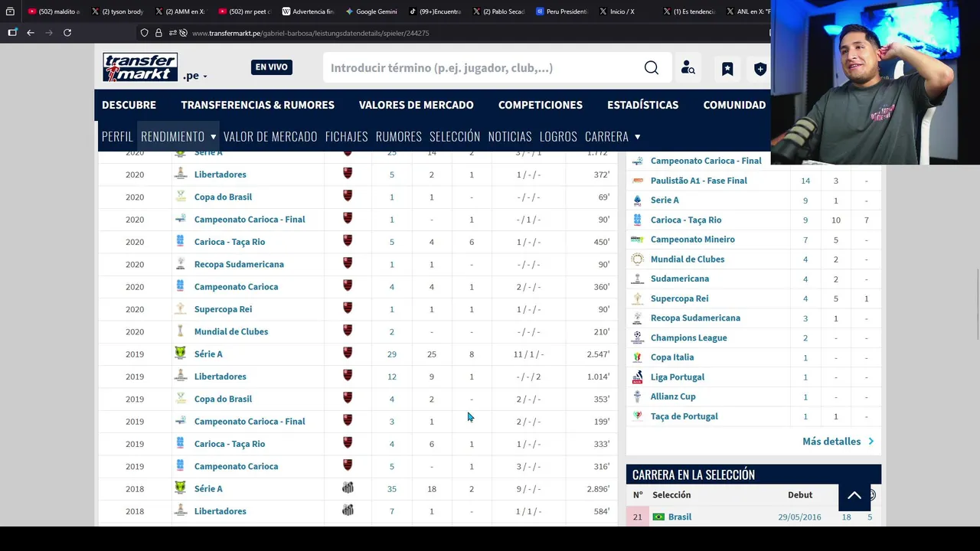This screenshot has height=551, width=980.
Task: Click the Supercopa Rei icon in 2020 row
Action: [180, 309]
